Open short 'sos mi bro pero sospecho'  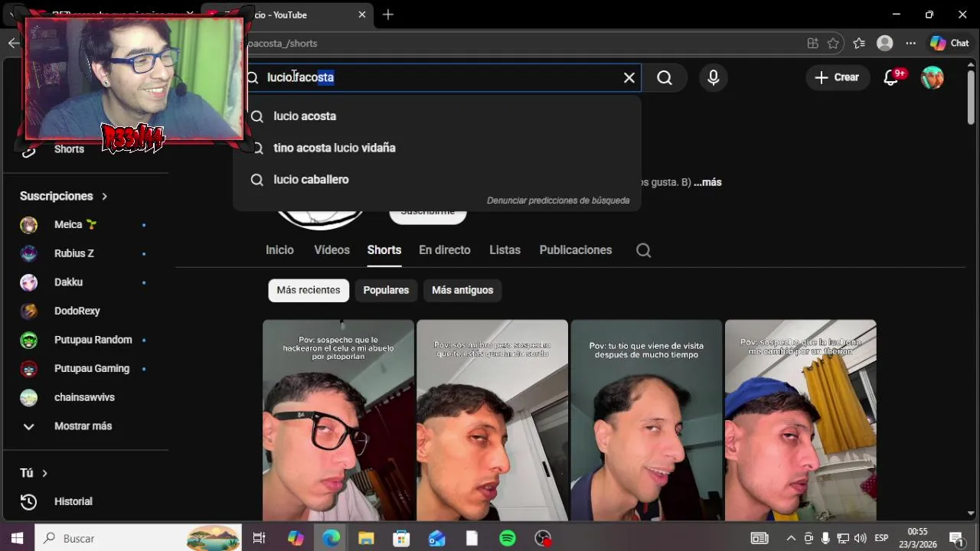(x=492, y=420)
